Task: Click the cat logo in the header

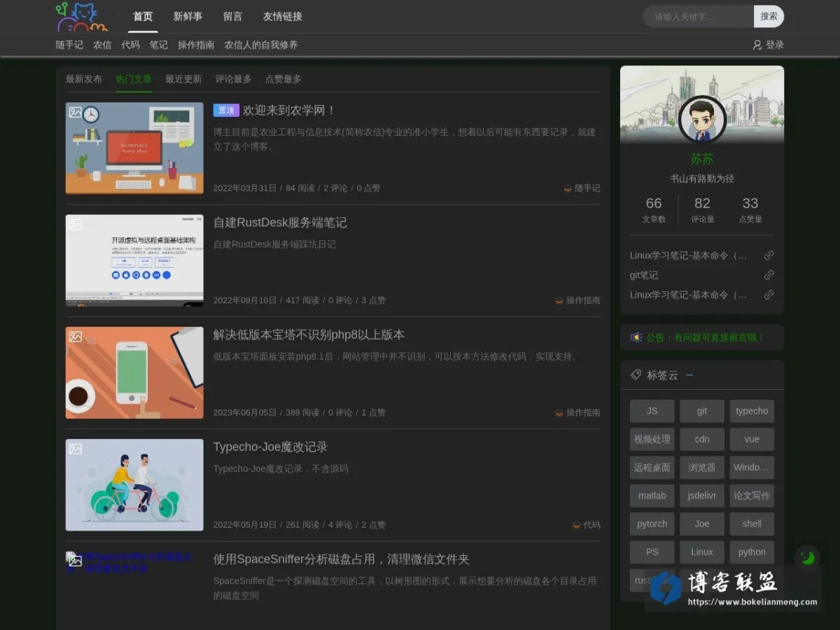Action: (x=82, y=17)
